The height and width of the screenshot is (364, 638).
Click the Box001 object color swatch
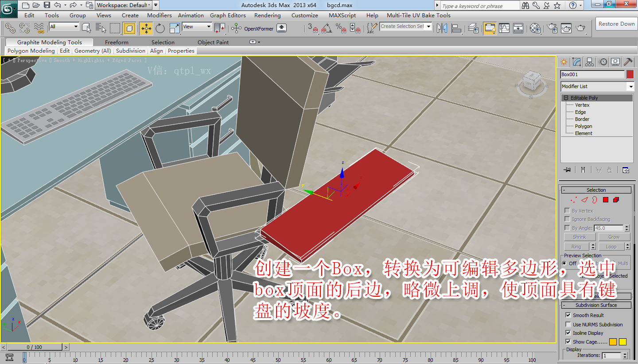[630, 74]
